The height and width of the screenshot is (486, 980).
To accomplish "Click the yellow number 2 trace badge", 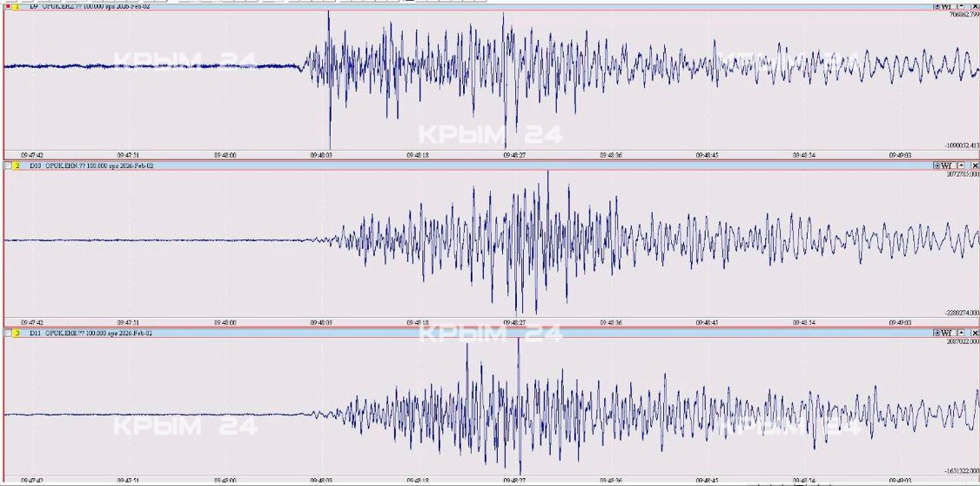I will 17,165.
